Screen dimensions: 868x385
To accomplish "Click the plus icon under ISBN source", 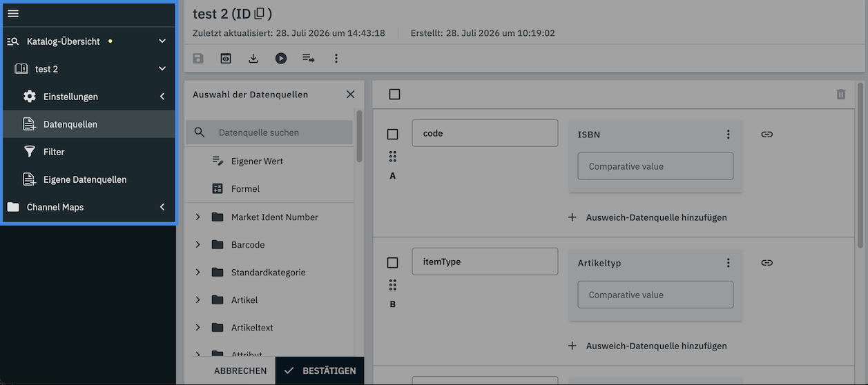I will (572, 217).
